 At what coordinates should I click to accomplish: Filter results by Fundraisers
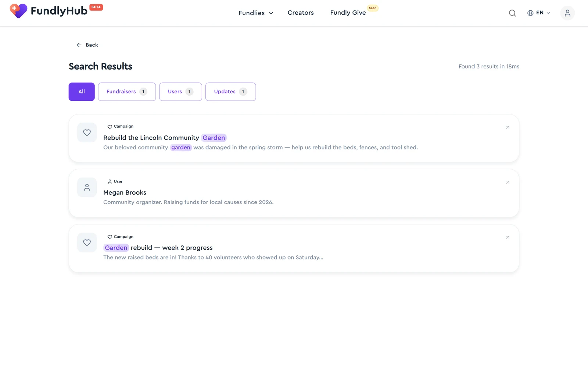pyautogui.click(x=127, y=92)
